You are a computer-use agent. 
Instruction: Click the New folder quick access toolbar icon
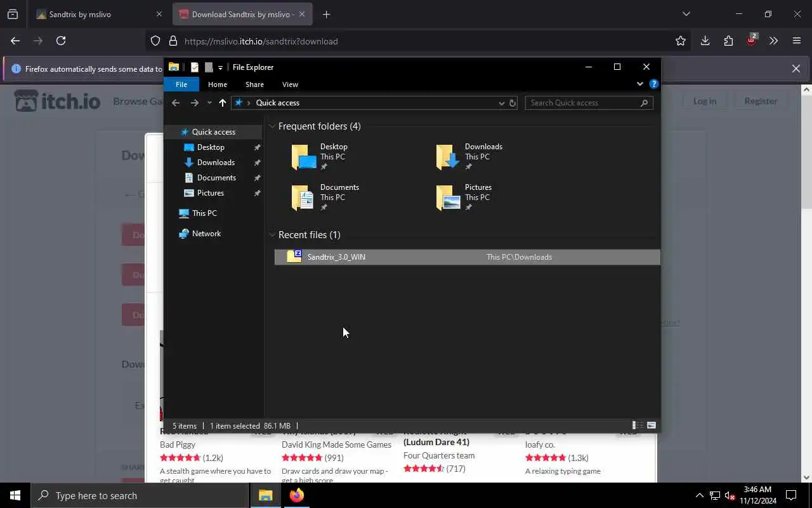pyautogui.click(x=209, y=67)
